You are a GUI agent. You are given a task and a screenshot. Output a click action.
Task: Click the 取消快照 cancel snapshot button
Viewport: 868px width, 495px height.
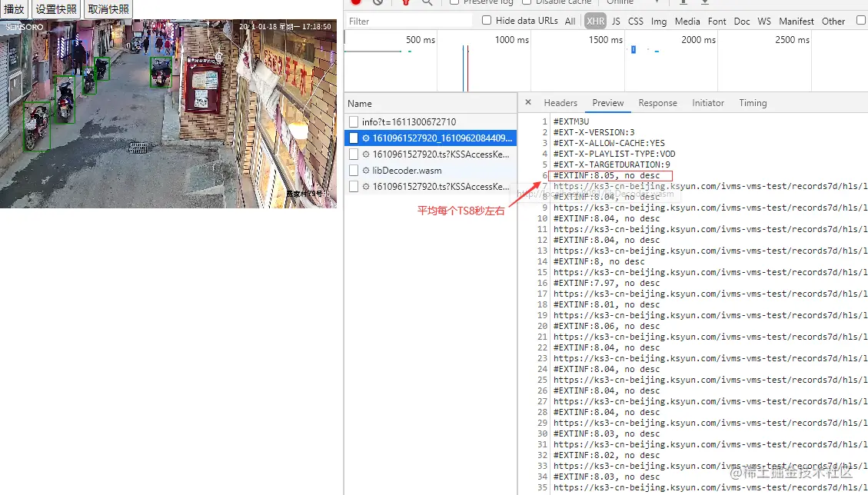tap(108, 9)
